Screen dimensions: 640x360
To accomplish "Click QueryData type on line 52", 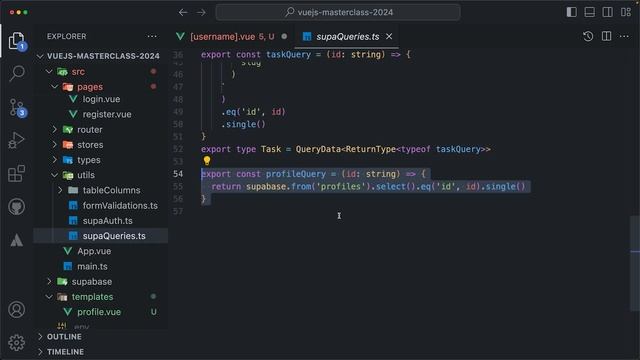I will (x=318, y=149).
